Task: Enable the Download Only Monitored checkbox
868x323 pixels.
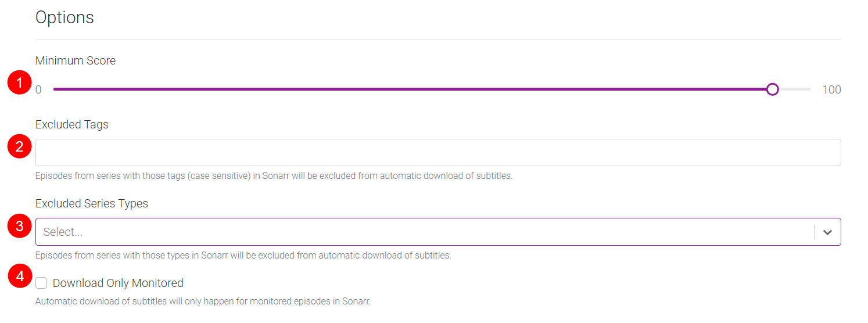Action: coord(41,283)
